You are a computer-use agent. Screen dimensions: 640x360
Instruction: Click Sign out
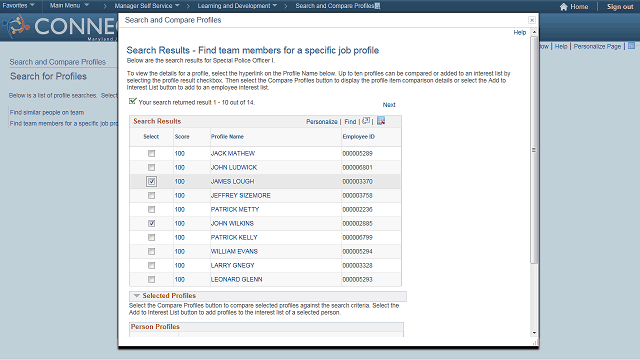pos(620,7)
